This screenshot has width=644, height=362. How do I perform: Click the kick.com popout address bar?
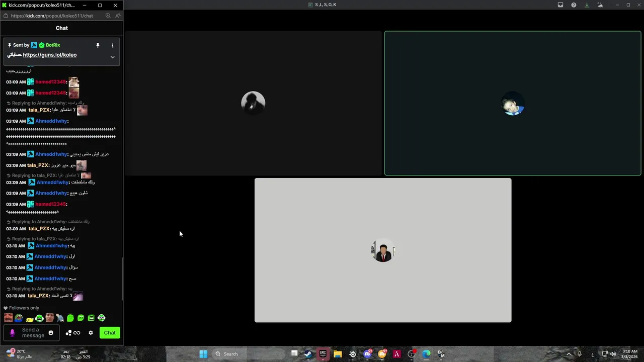click(52, 16)
